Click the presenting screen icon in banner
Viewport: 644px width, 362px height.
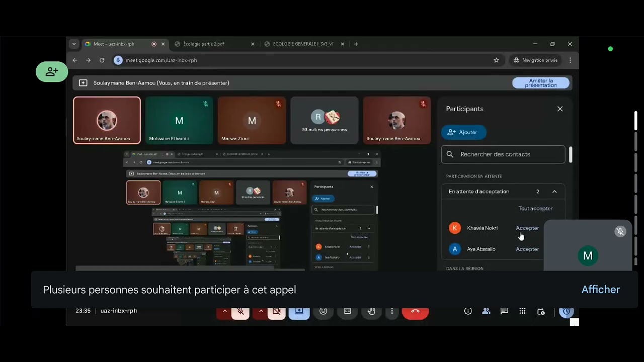[x=83, y=83]
